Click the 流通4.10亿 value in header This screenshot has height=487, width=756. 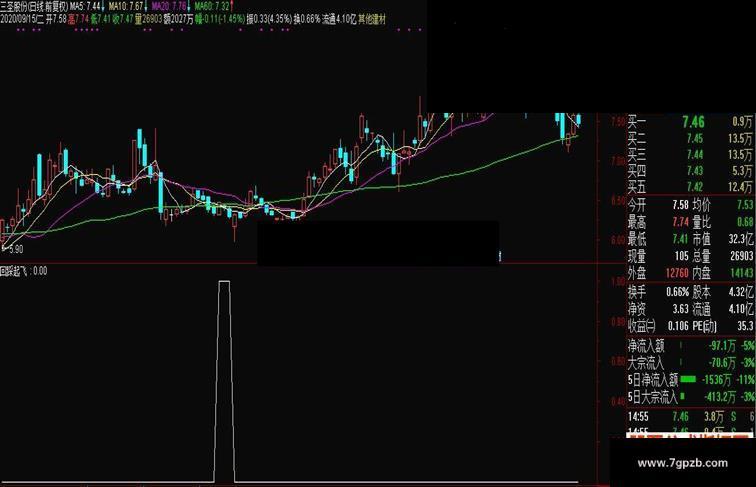point(339,19)
